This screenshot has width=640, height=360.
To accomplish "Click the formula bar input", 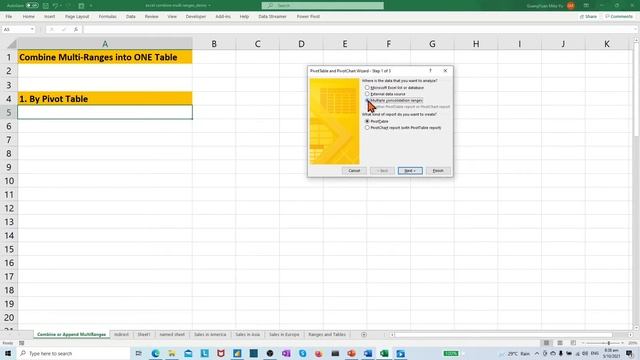I will point(359,29).
